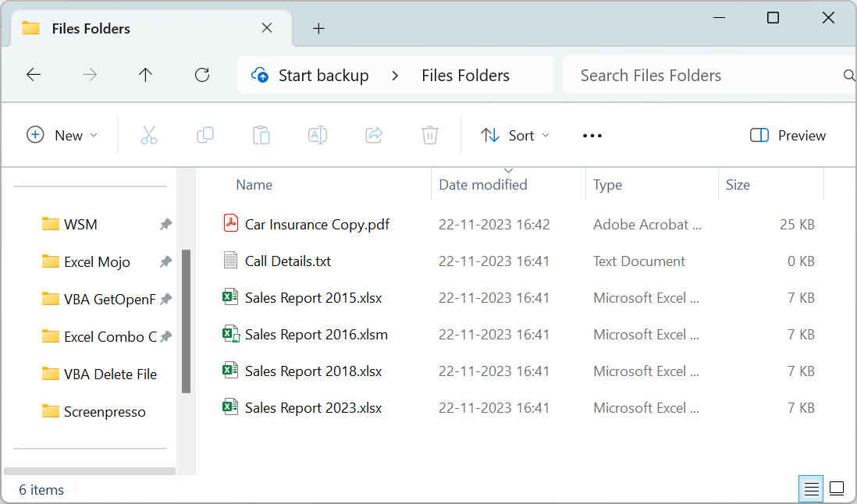
Task: Click the sidebar vertical scrollbar thumb
Action: (x=187, y=321)
